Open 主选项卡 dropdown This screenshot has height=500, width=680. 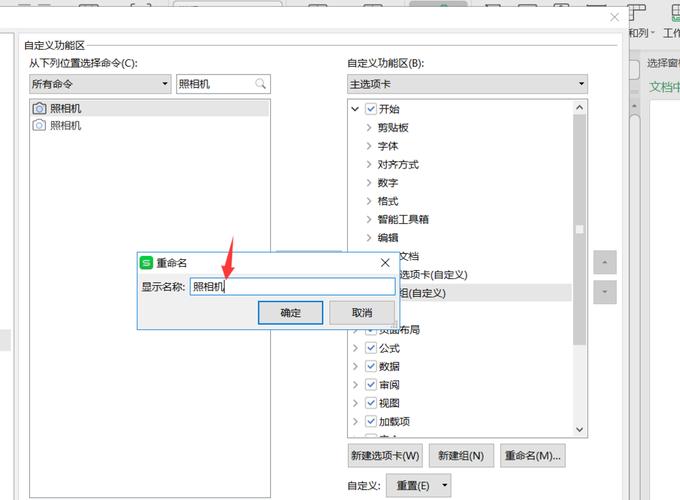pyautogui.click(x=468, y=84)
